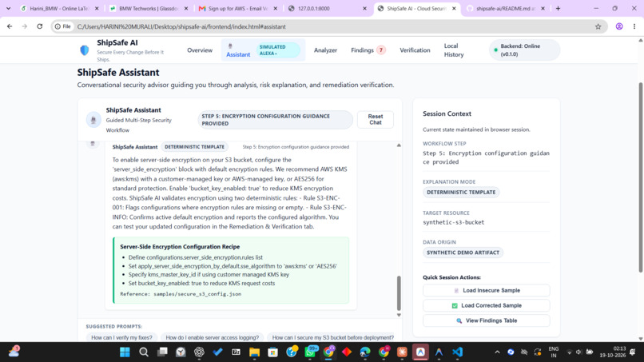
Task: Click the Synthetic Demo Artifact badge
Action: click(463, 253)
